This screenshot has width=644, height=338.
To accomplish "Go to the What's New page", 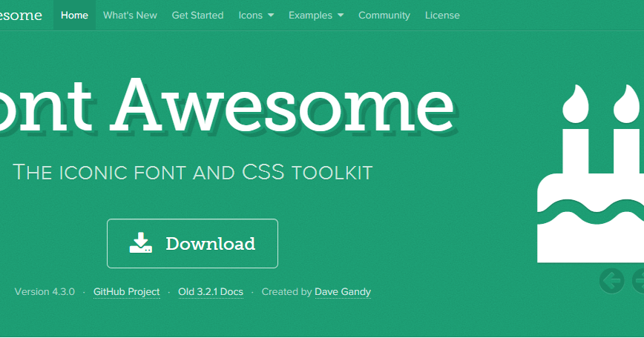I will pos(130,15).
